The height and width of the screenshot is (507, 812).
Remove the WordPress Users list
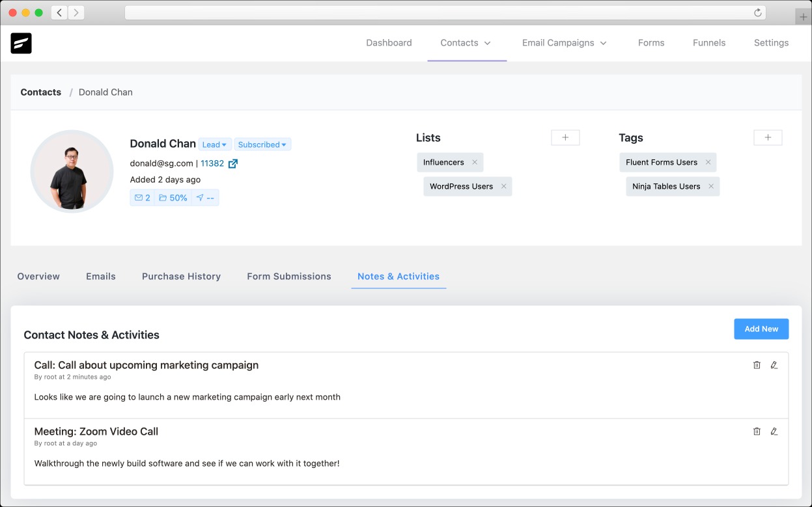(x=503, y=187)
